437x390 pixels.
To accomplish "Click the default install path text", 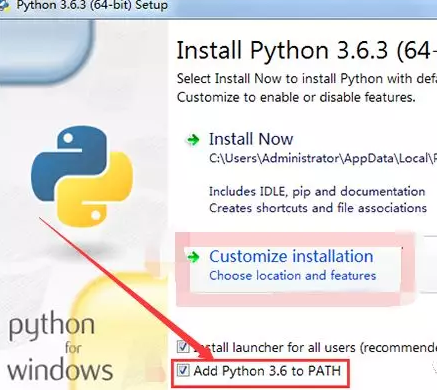I will (323, 158).
